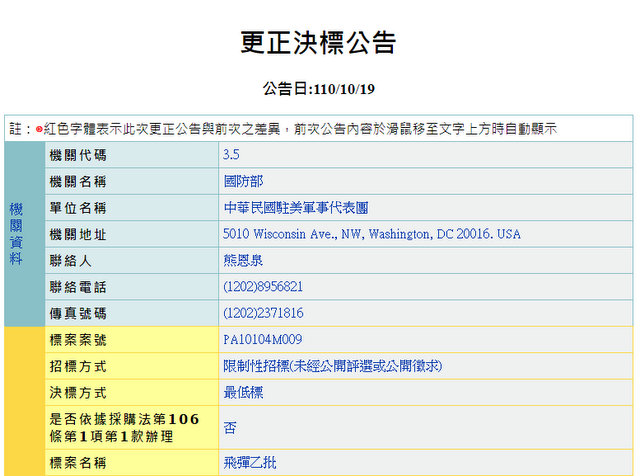640x476 pixels.
Task: Select the award method 最低標
Action: point(243,393)
